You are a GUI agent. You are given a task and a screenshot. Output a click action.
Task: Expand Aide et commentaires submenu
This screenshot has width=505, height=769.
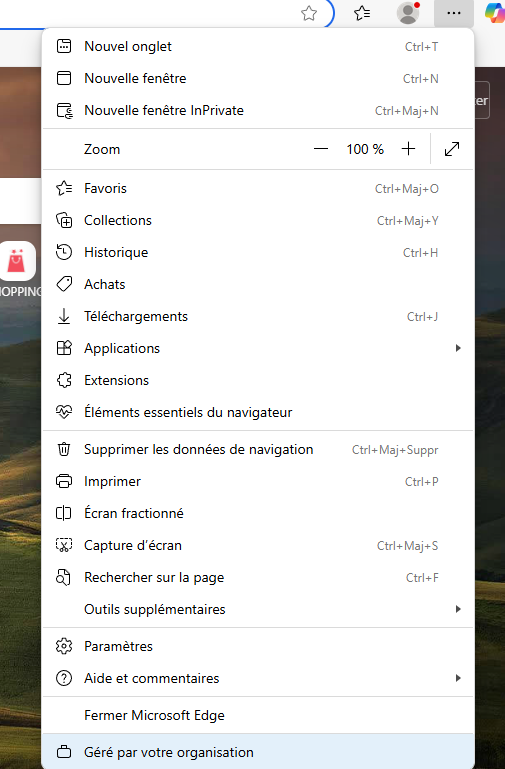[x=258, y=678]
